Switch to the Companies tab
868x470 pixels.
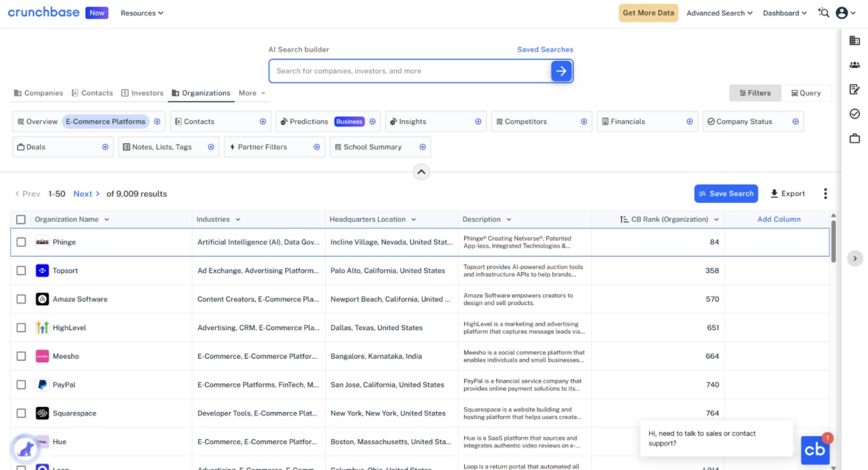pyautogui.click(x=38, y=93)
